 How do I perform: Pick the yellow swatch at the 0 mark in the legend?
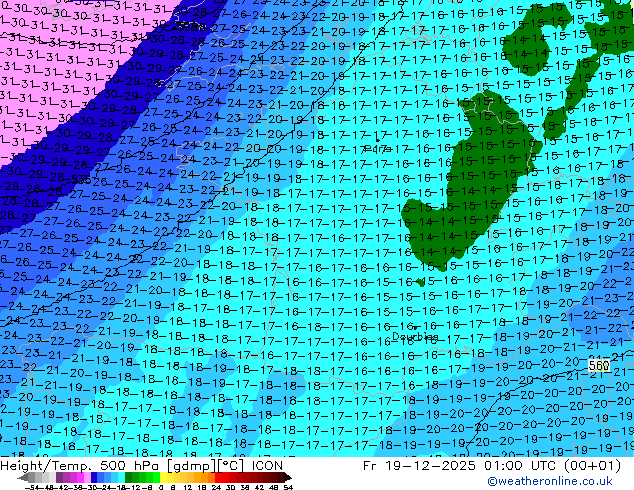164,478
